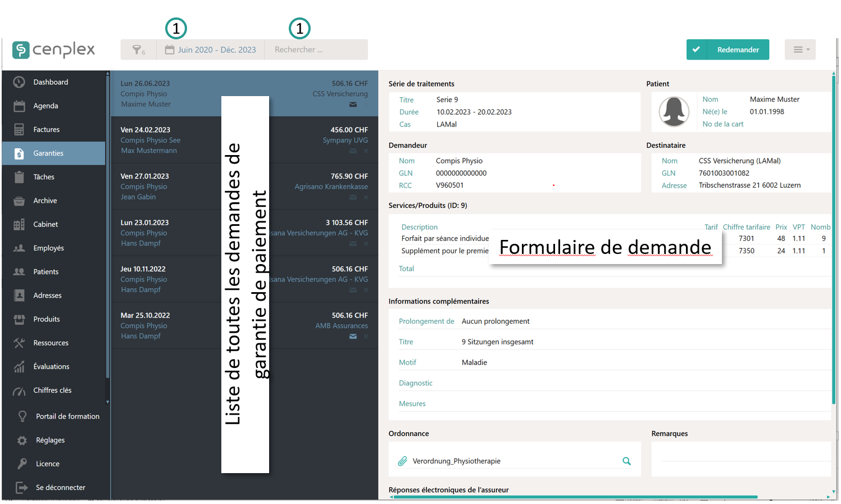
Task: Open Factures in the sidebar
Action: [46, 130]
